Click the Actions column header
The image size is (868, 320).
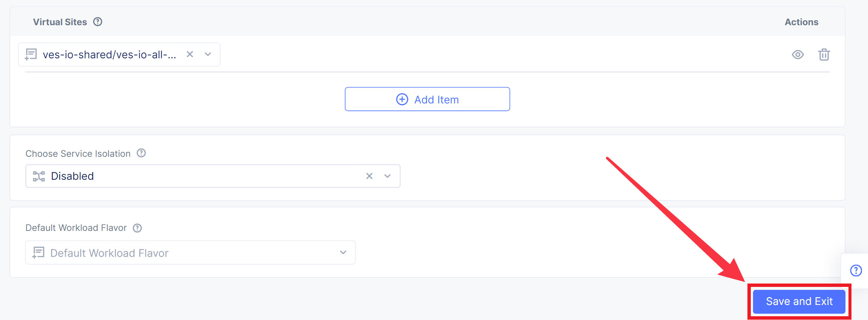coord(801,22)
